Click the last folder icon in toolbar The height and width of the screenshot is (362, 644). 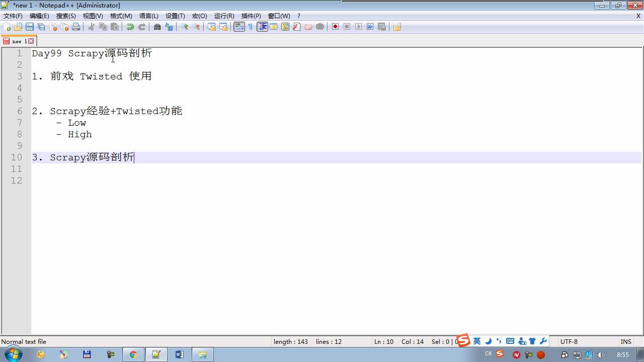pos(397,27)
